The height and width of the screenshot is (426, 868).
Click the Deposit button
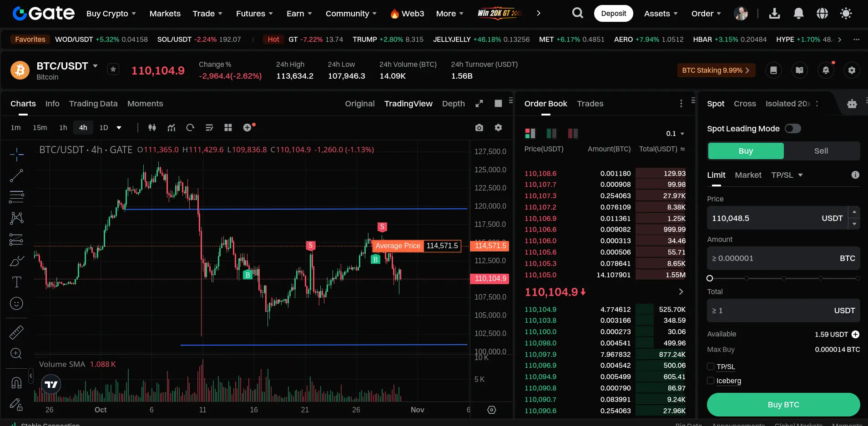614,14
